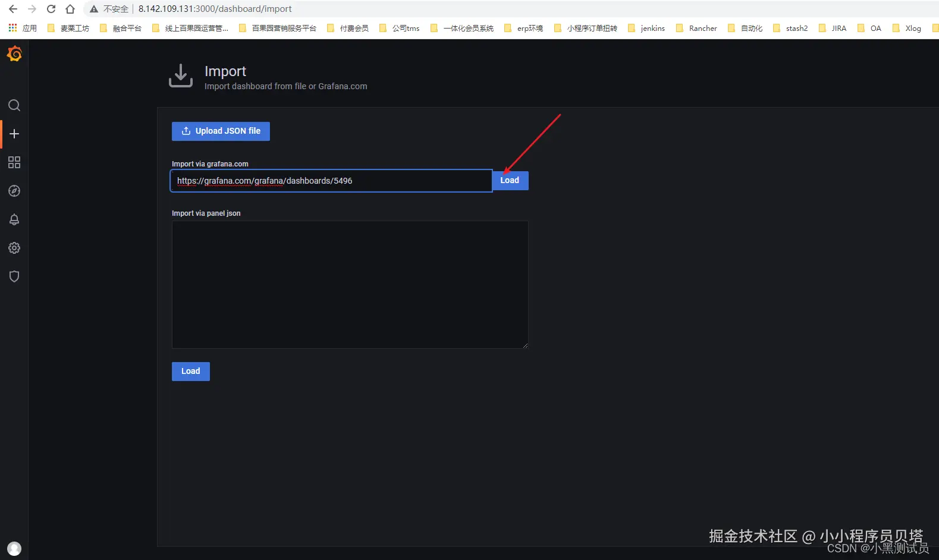This screenshot has height=560, width=939.
Task: Click Upload JSON file button
Action: click(221, 131)
